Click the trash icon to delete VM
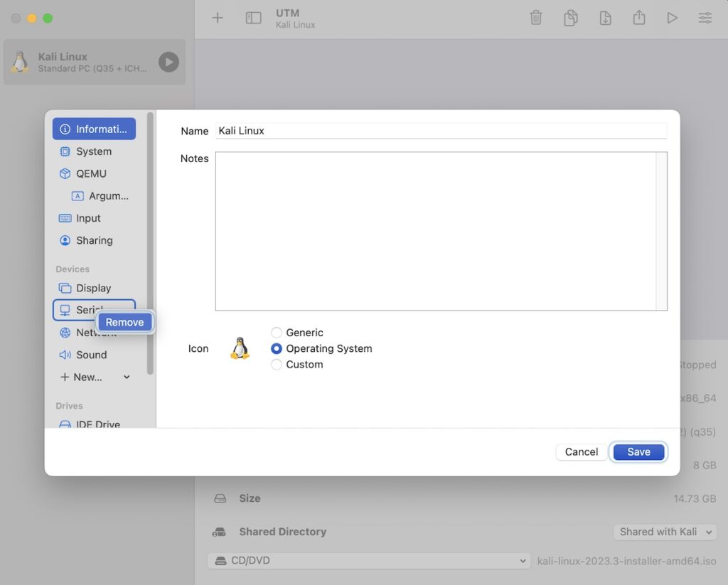The image size is (728, 585). tap(536, 18)
